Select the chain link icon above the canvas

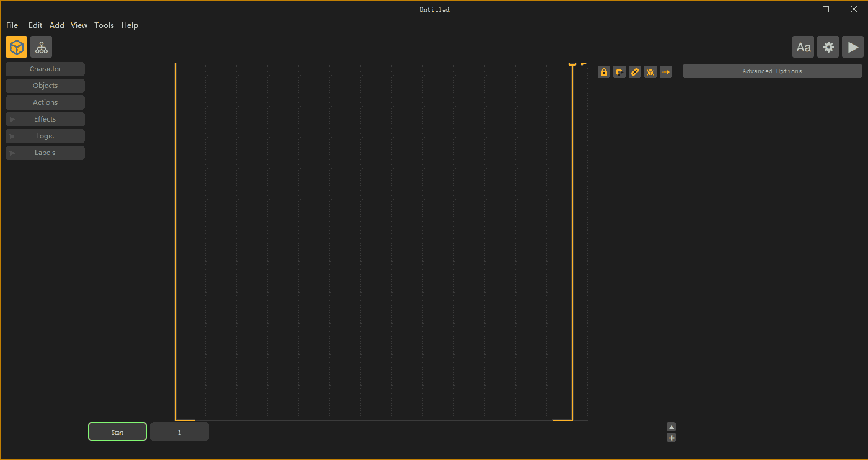pyautogui.click(x=634, y=71)
